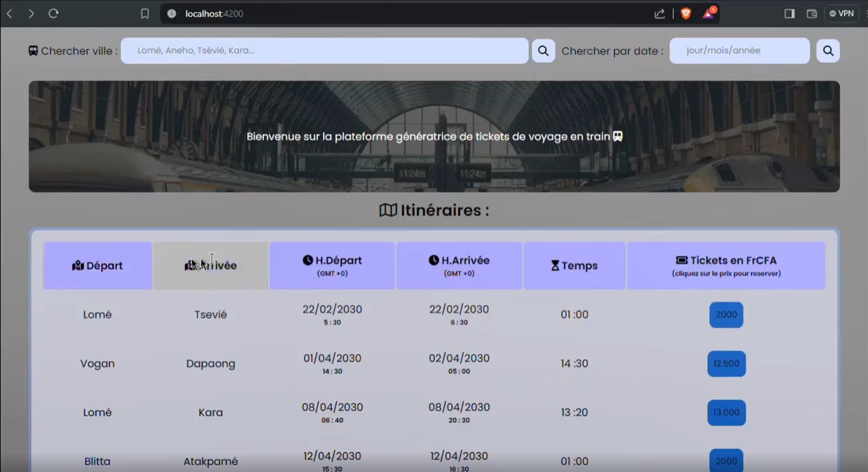Click the jour/mois/année date input

click(x=739, y=51)
